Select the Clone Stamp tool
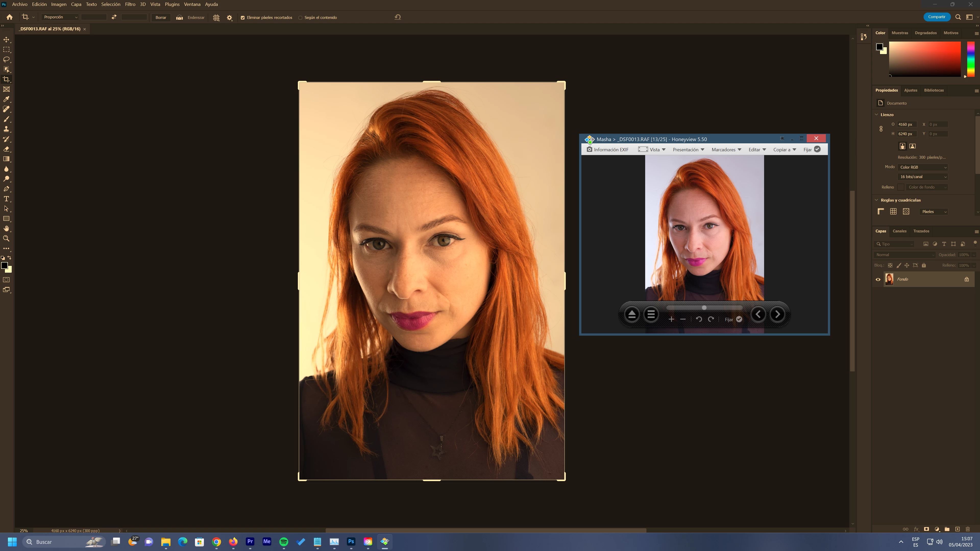This screenshot has height=551, width=980. [x=6, y=129]
